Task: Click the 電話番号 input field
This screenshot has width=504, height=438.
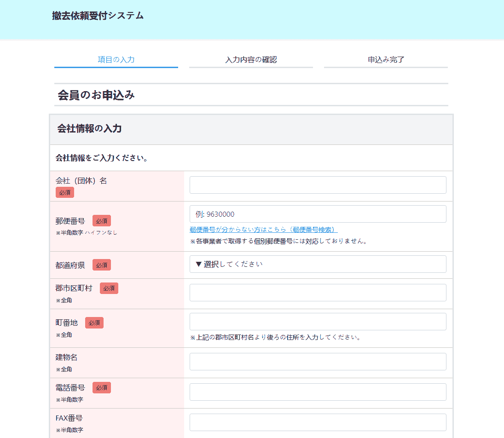Action: coord(318,392)
